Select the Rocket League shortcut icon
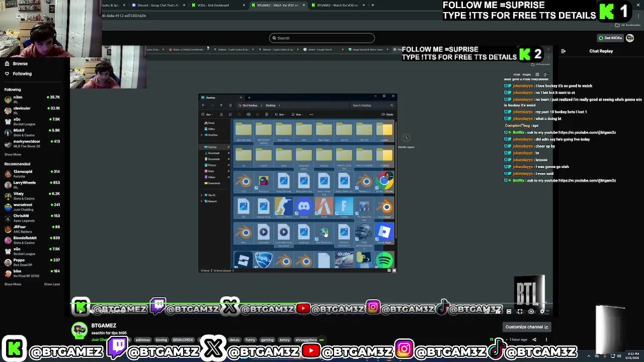 264,261
